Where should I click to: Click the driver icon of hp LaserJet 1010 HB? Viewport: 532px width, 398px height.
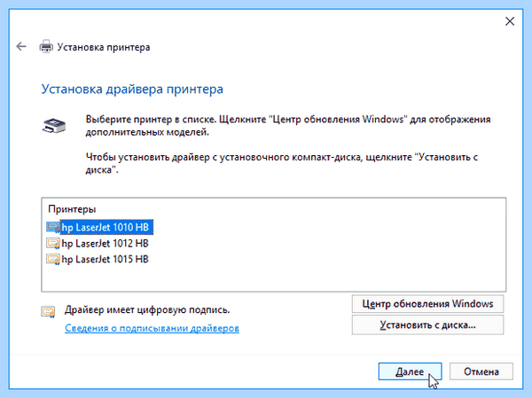[53, 227]
